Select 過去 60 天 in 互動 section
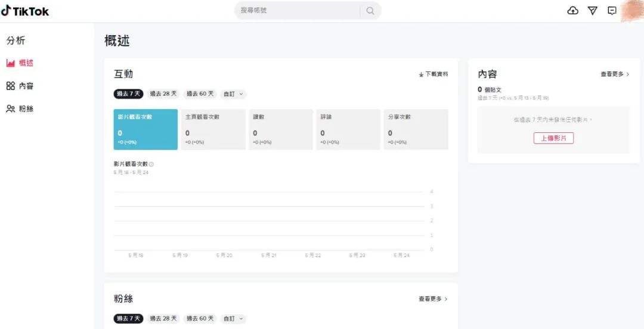 200,94
